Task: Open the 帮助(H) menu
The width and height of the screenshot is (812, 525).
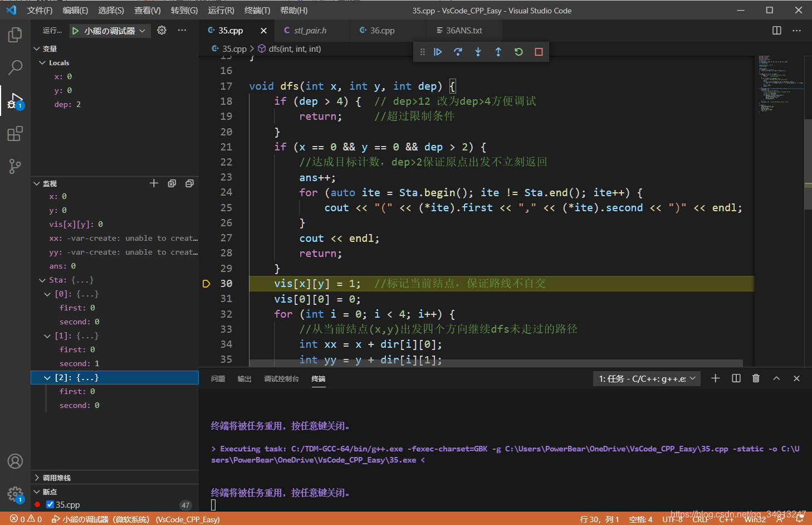Action: coord(294,11)
